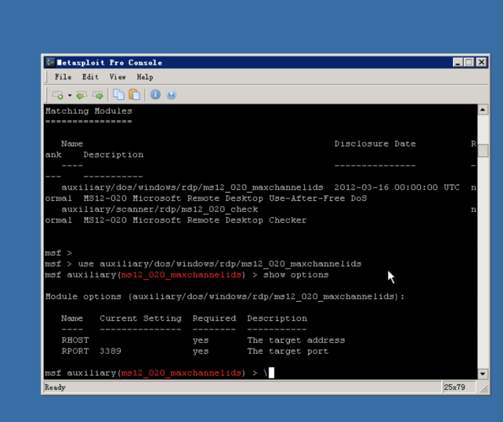Minimize the Metasploit Pro Console window
Image resolution: width=504 pixels, height=422 pixels.
(x=457, y=62)
